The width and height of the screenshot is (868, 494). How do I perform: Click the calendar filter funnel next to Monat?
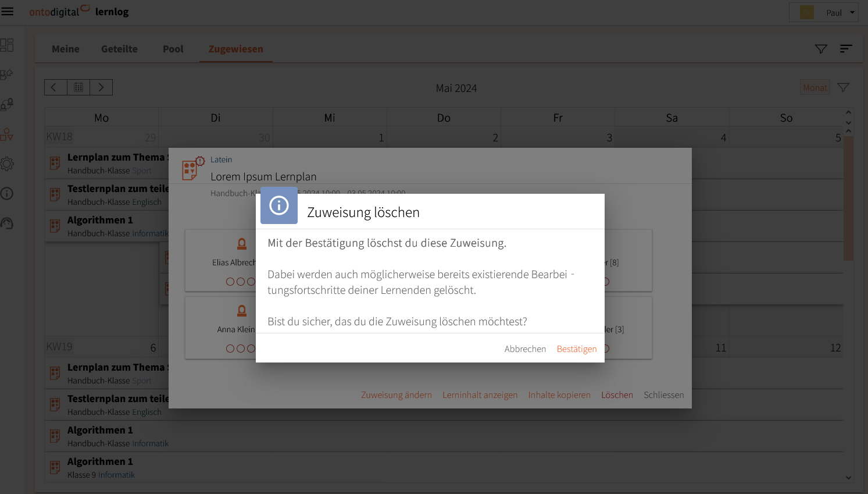tap(843, 87)
